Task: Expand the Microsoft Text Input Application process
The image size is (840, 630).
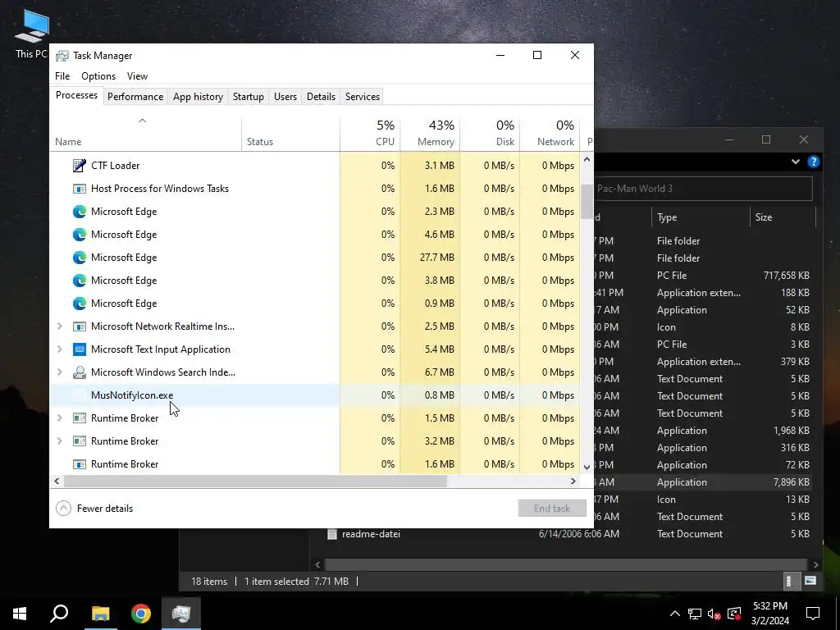Action: (59, 349)
